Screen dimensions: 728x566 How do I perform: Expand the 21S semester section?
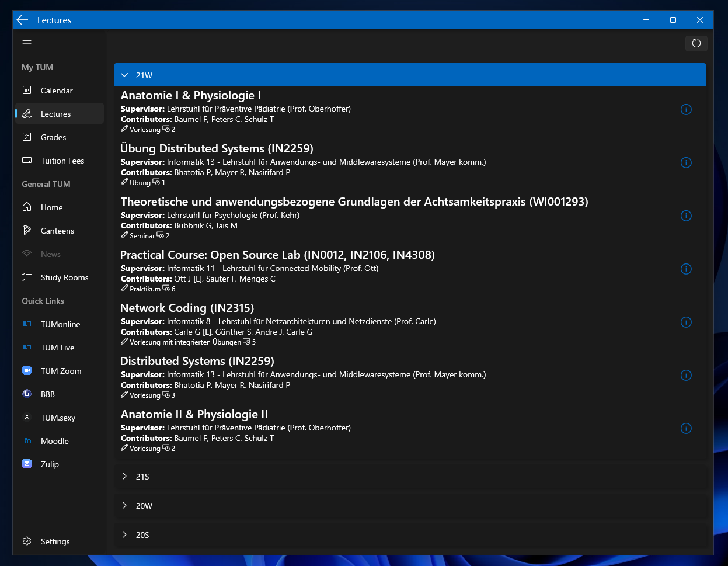410,476
